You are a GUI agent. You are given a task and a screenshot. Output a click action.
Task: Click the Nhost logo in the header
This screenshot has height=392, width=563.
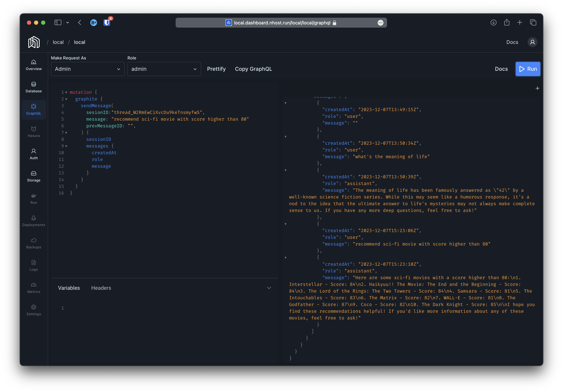coord(34,42)
